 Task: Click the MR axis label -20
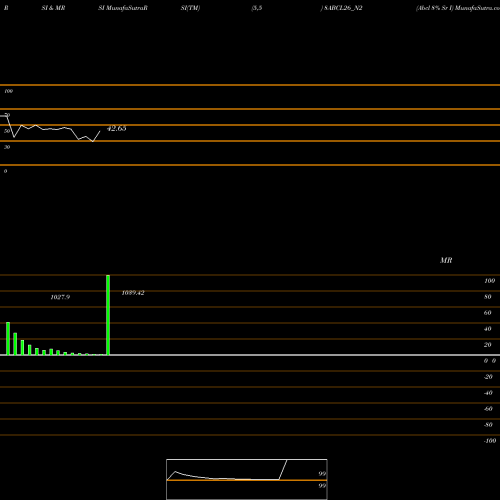point(488,377)
